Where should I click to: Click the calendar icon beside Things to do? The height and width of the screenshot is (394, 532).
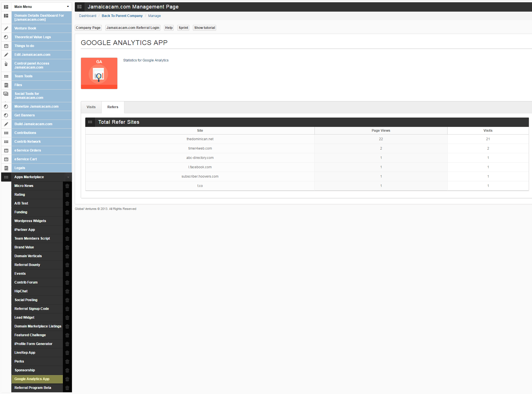click(x=6, y=46)
